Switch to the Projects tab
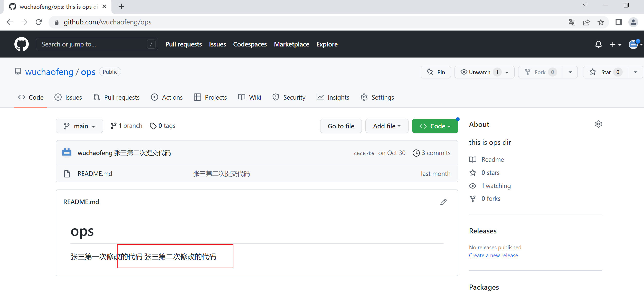644x293 pixels. (210, 97)
